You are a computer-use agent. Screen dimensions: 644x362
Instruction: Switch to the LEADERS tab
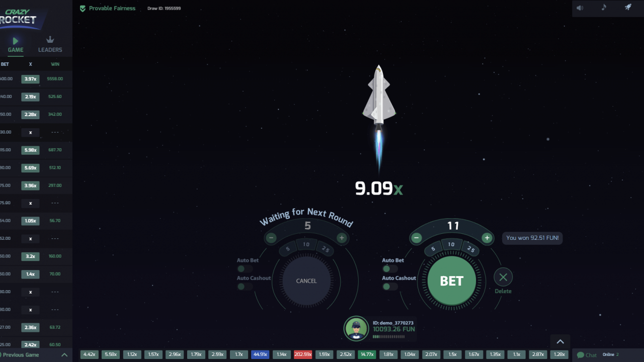(50, 44)
